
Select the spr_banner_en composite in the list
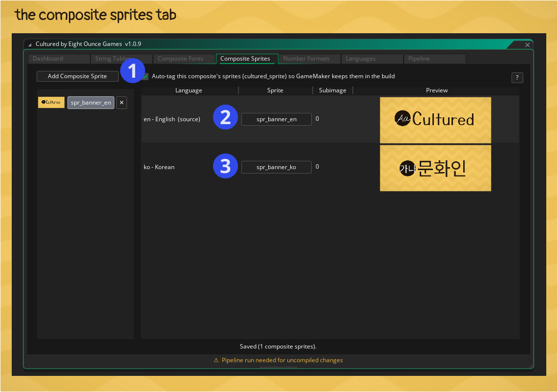tap(91, 103)
